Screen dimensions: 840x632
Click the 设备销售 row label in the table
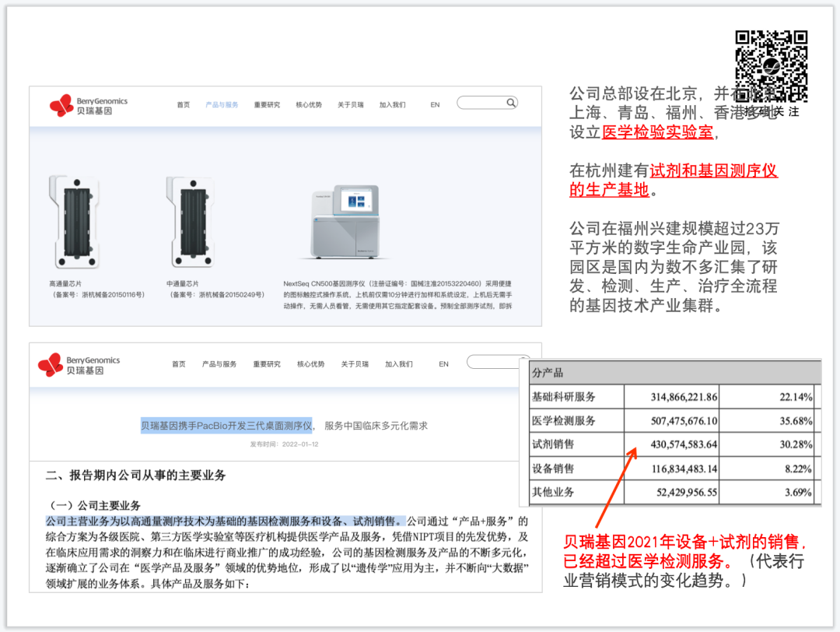click(x=553, y=469)
